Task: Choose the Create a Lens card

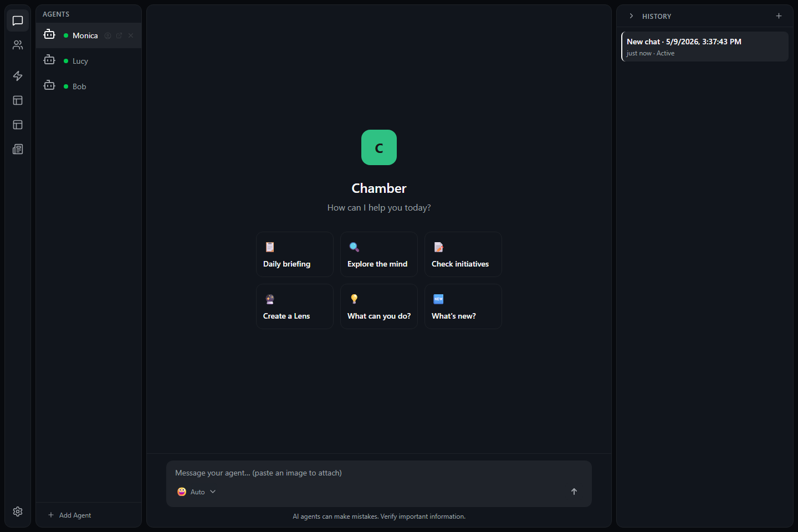Action: tap(295, 306)
